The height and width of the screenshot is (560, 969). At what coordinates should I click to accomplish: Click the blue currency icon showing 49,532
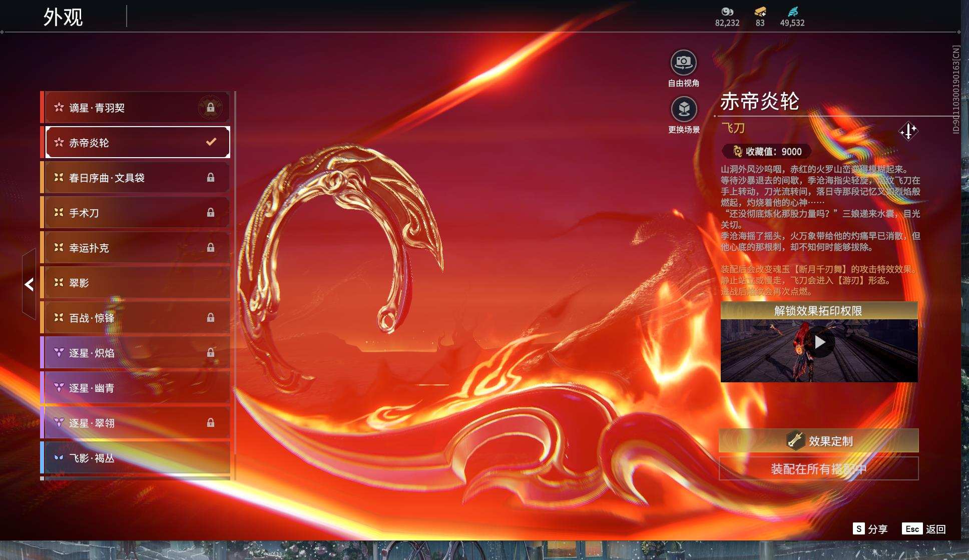tap(793, 12)
